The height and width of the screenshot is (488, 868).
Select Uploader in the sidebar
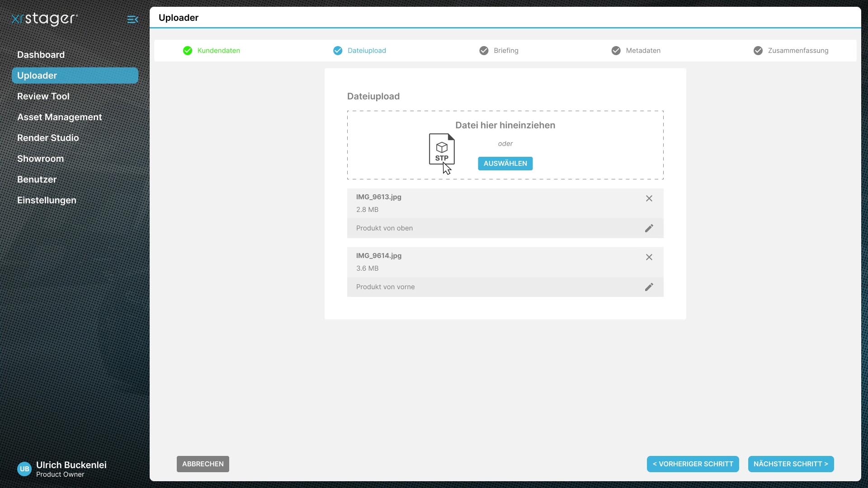click(x=75, y=75)
